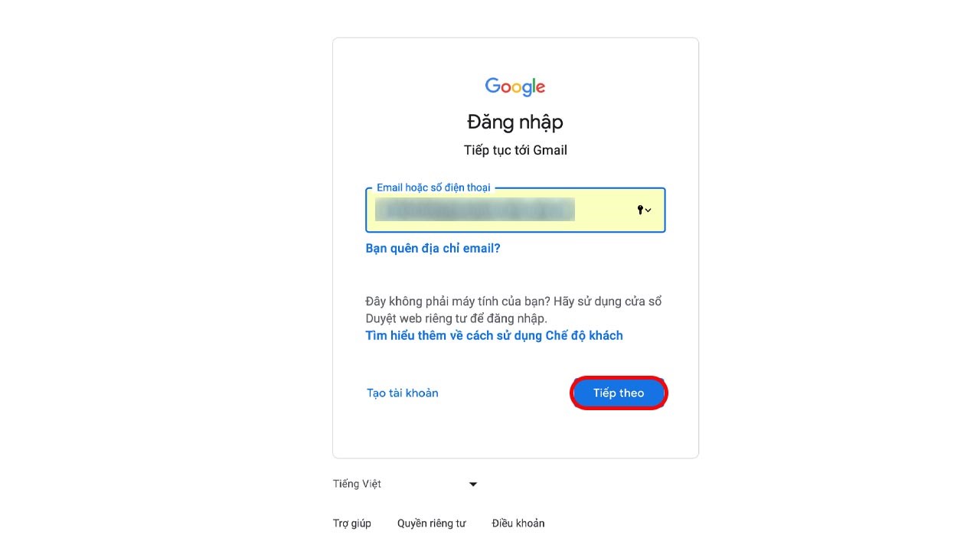
Task: Click the 'Tạo tài khoản' button
Action: [x=403, y=393]
